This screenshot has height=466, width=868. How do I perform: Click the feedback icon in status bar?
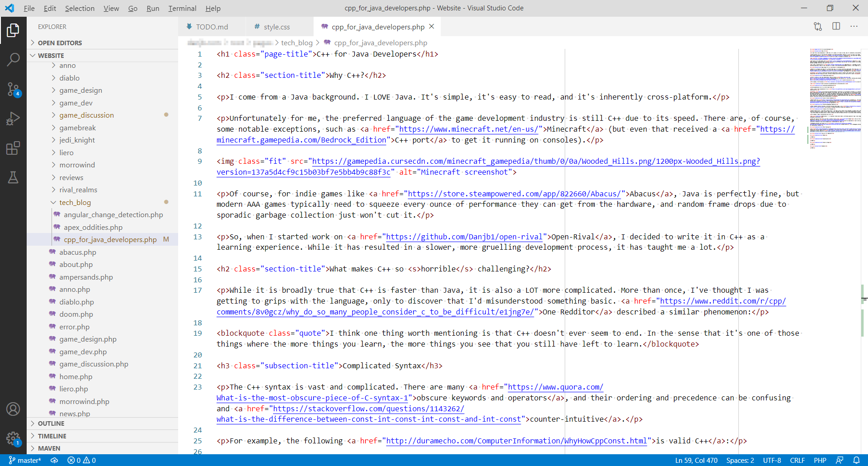coord(840,460)
